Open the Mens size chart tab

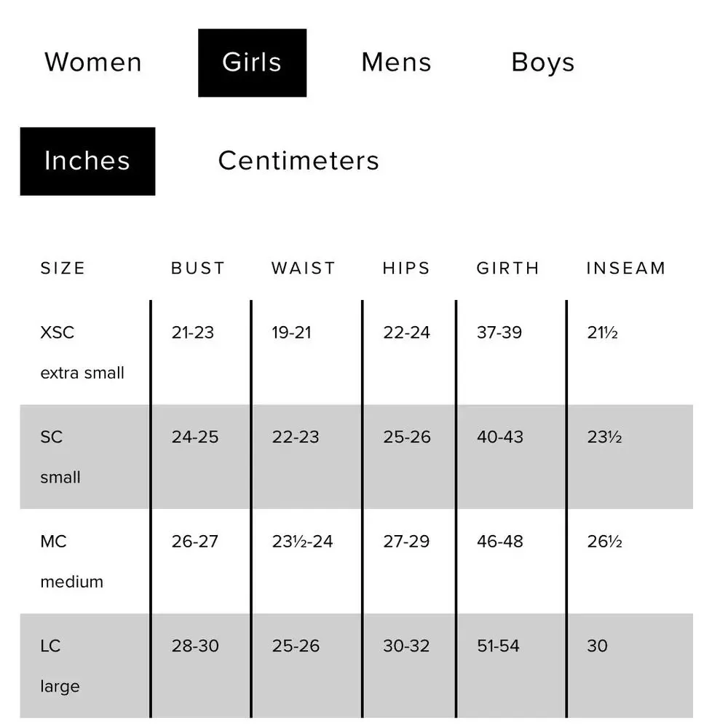click(397, 63)
